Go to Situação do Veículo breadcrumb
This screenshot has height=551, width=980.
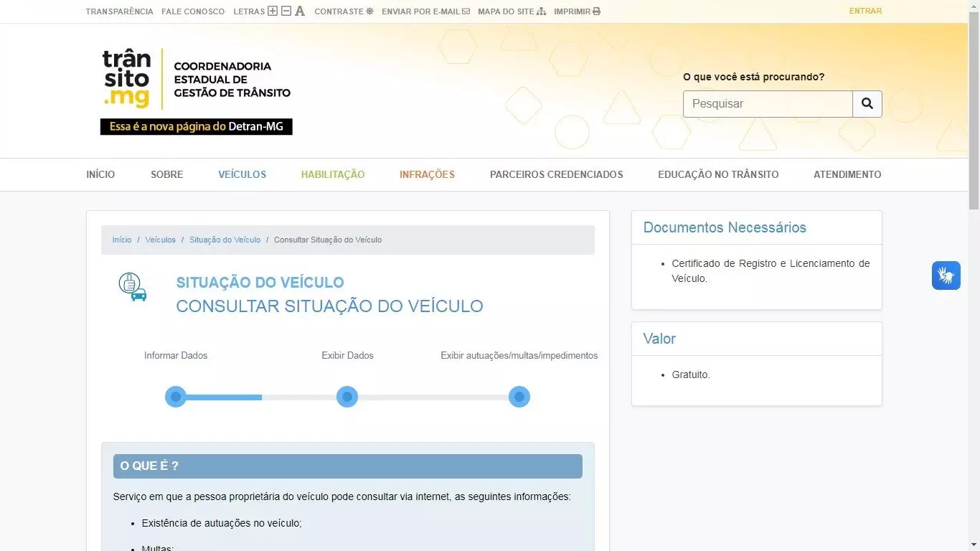(x=225, y=240)
